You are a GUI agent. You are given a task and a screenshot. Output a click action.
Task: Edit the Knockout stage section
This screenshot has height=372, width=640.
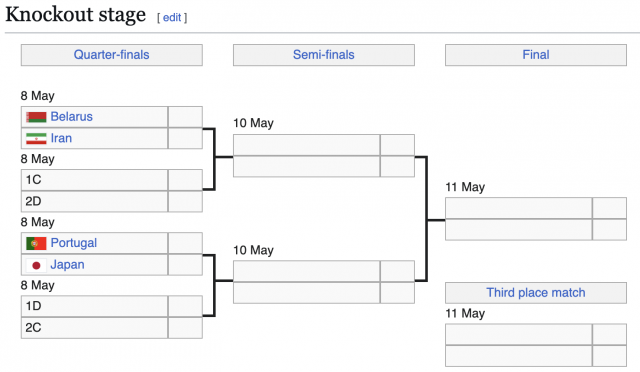[172, 18]
